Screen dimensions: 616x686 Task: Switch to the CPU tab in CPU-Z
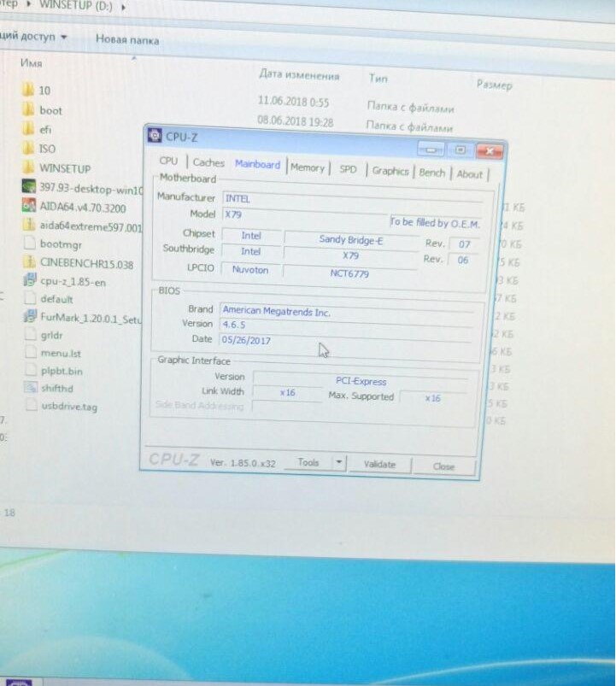pos(168,161)
